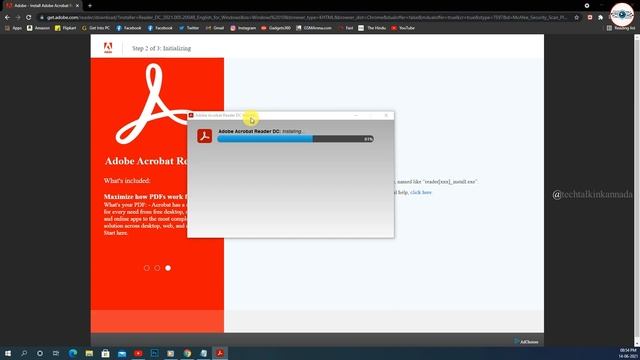Open The Hindu bookmark

point(372,28)
